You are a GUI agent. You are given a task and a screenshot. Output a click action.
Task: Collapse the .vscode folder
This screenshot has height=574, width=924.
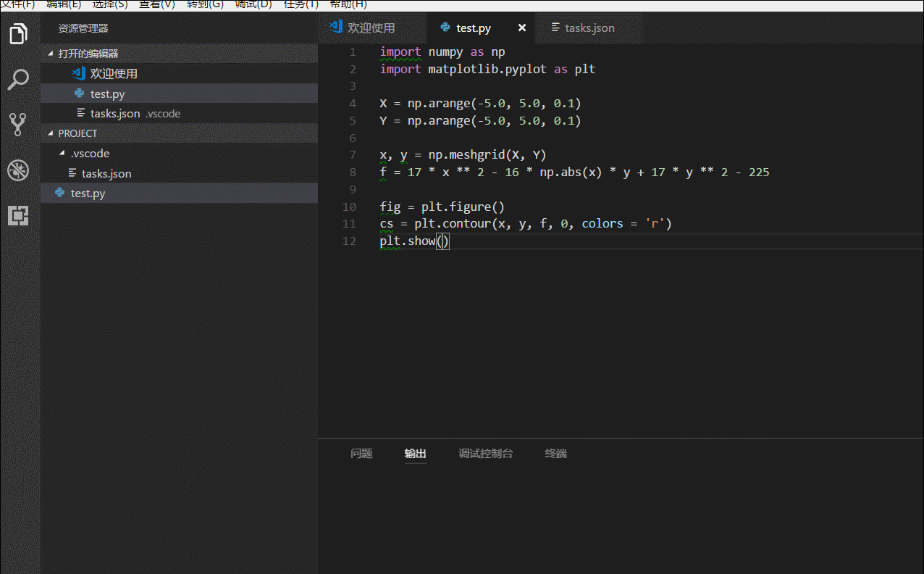(x=61, y=153)
